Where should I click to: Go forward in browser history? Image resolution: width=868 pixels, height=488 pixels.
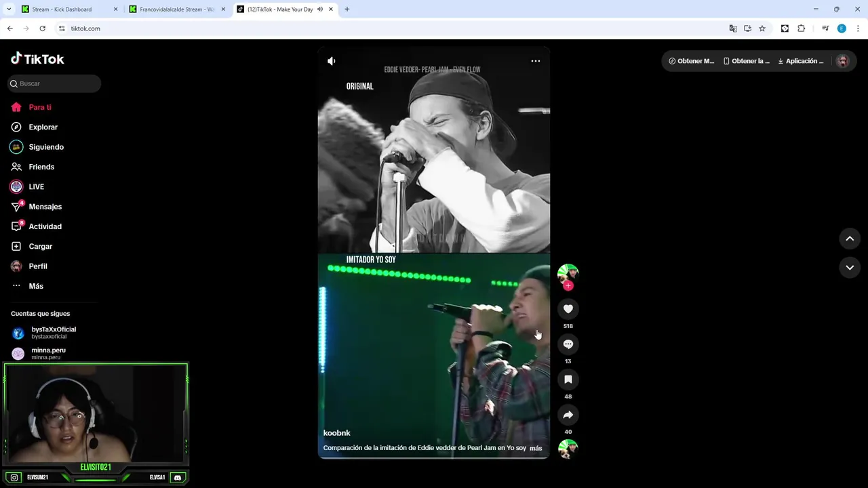tap(26, 28)
